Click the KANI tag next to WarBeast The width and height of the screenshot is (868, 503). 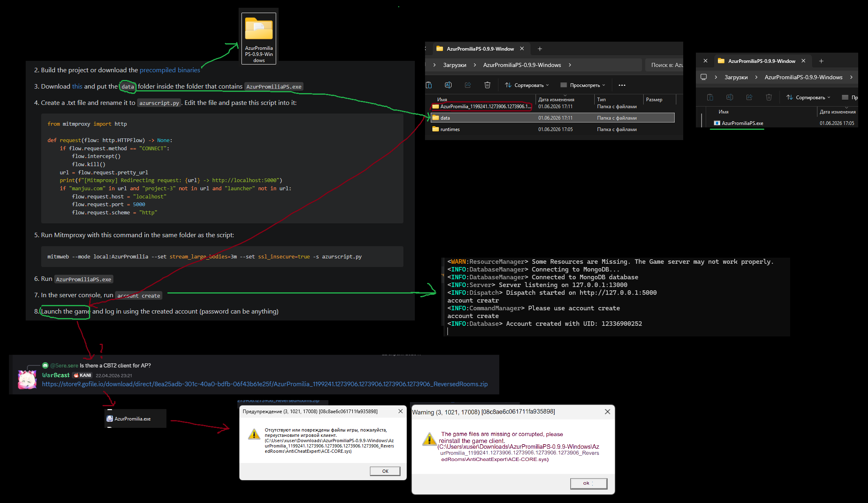tap(83, 375)
